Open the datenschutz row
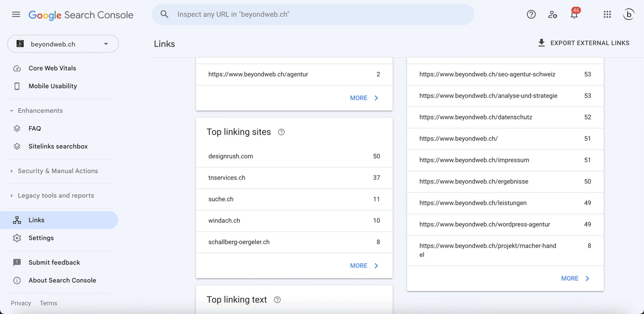The height and width of the screenshot is (314, 644). pyautogui.click(x=505, y=117)
